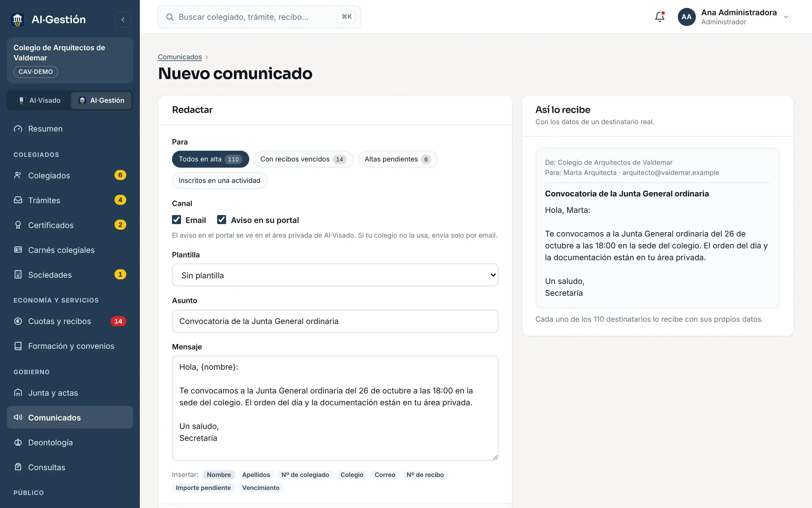Click the Comunicados megaphone icon

(18, 418)
